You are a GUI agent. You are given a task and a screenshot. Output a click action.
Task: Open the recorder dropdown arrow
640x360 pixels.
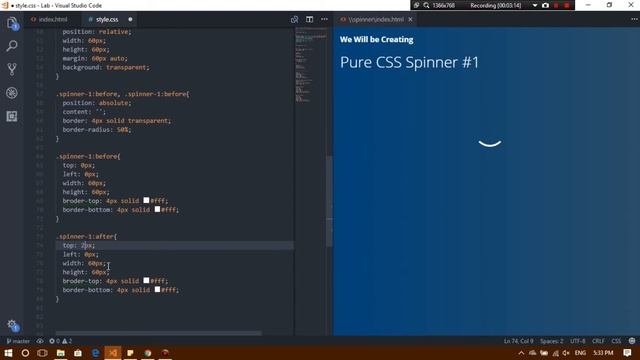point(535,5)
